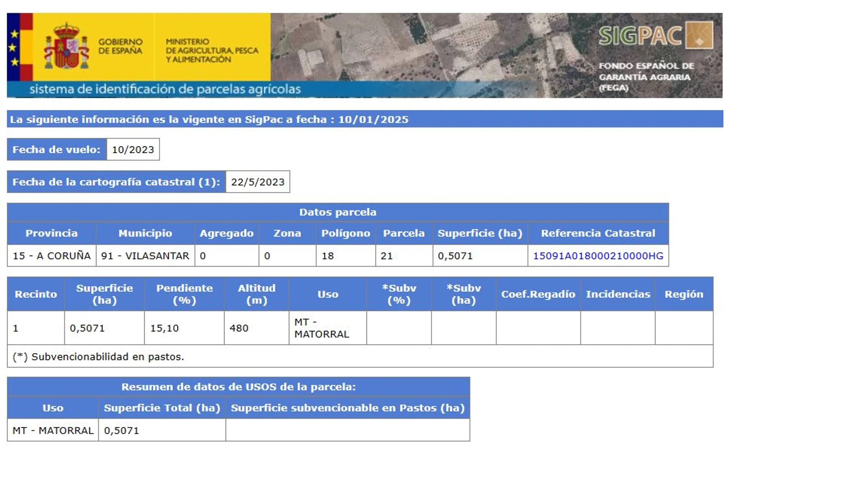Click the Fecha de vuelo value 10/2023
The height and width of the screenshot is (488, 868).
click(133, 150)
